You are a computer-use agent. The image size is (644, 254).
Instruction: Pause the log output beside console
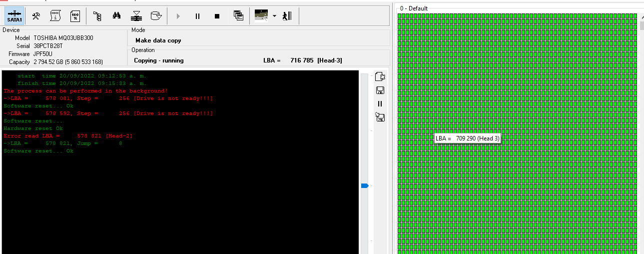coord(380,103)
